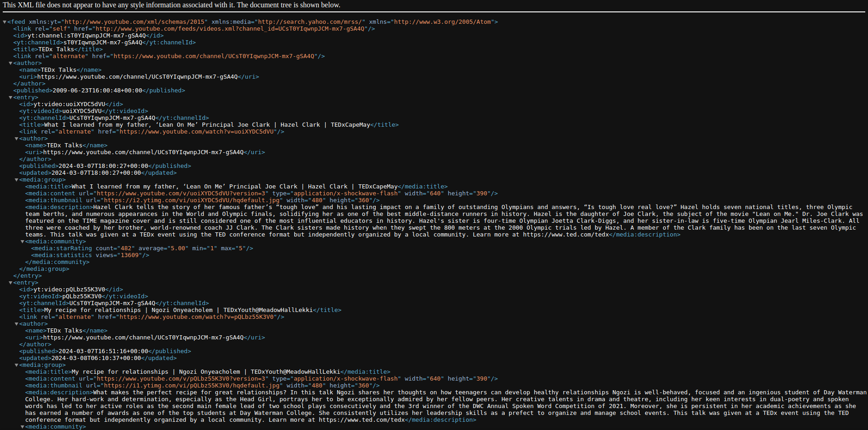Click the feed title 'TEDx Talks'

[x=56, y=49]
